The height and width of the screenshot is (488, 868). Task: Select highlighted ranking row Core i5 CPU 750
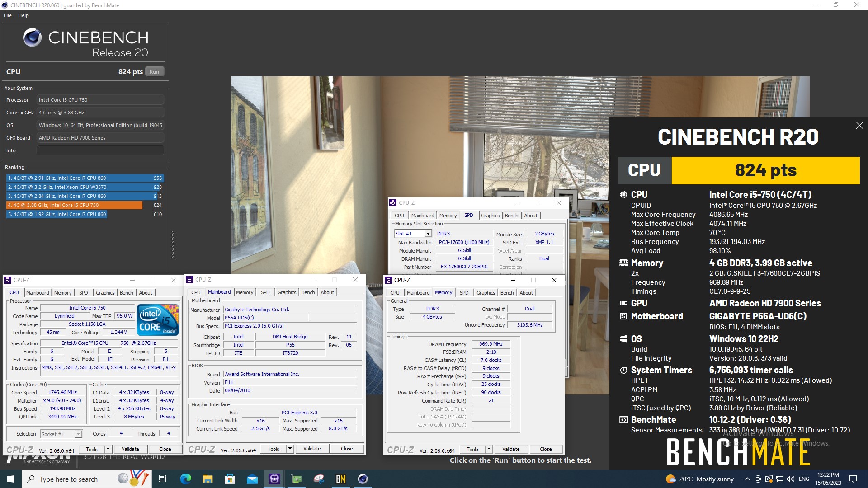click(x=85, y=205)
